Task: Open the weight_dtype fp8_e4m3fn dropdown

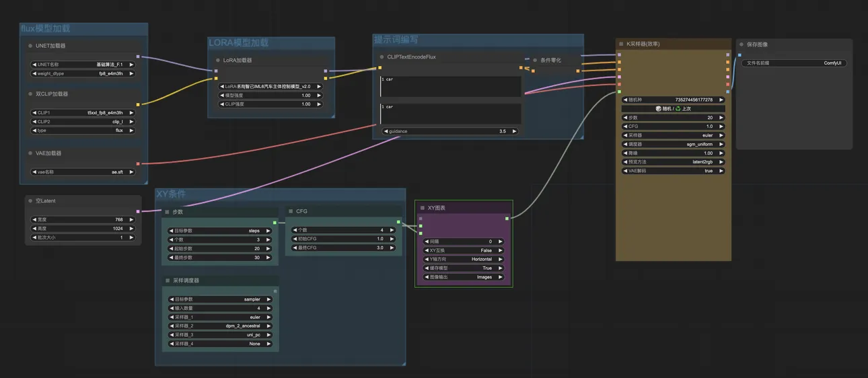Action: point(83,73)
